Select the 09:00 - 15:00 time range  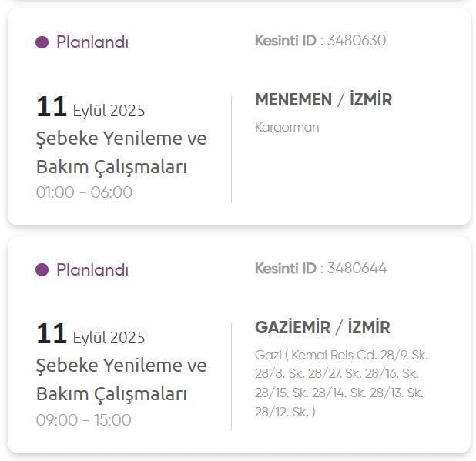pos(84,420)
